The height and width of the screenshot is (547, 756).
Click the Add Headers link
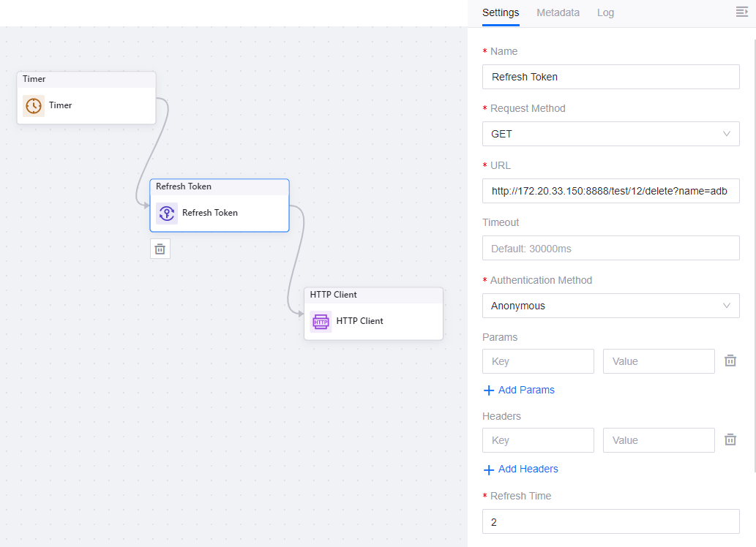(528, 469)
